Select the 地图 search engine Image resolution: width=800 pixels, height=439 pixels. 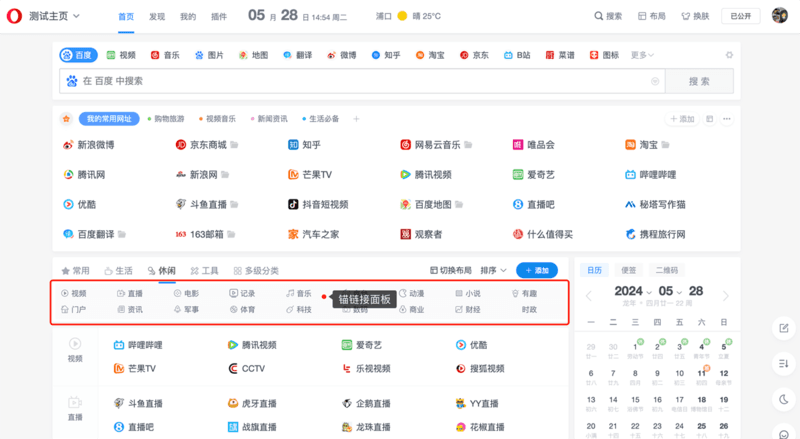254,55
